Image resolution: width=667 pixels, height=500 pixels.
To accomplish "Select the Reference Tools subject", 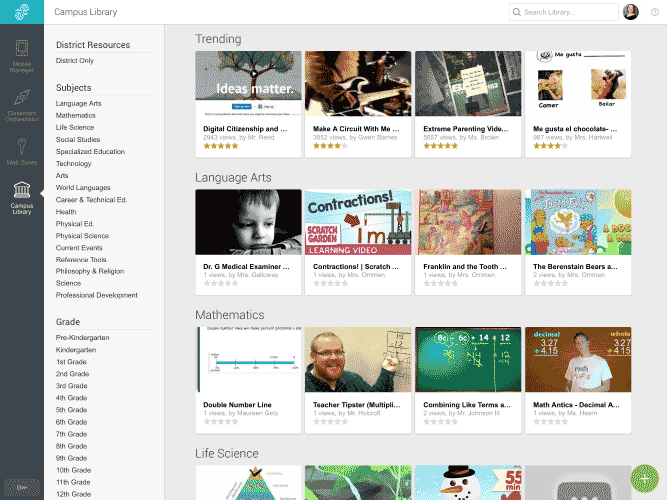I will pyautogui.click(x=81, y=260).
